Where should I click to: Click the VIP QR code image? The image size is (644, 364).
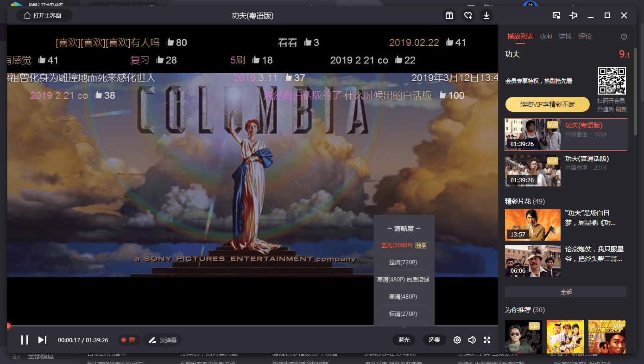click(x=612, y=81)
